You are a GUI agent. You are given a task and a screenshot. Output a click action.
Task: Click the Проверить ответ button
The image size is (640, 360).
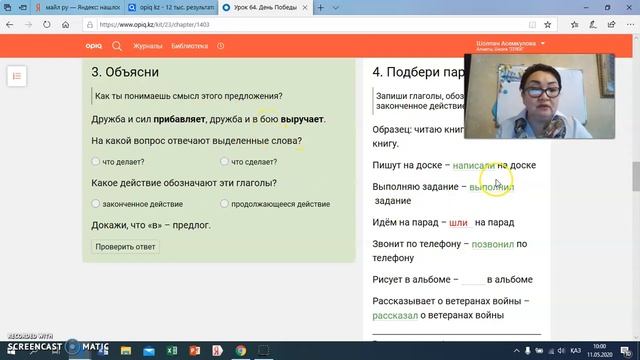pyautogui.click(x=125, y=247)
